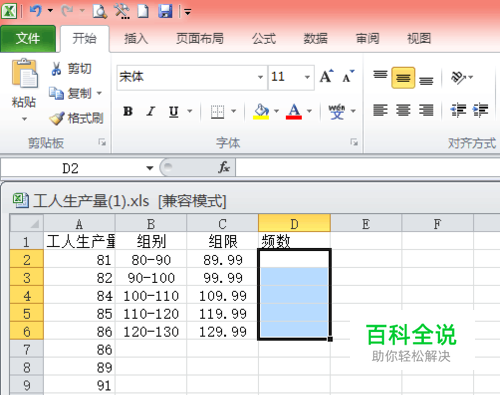Open the font size 11 dropdown
Screen dimensions: 500x395
tap(307, 77)
